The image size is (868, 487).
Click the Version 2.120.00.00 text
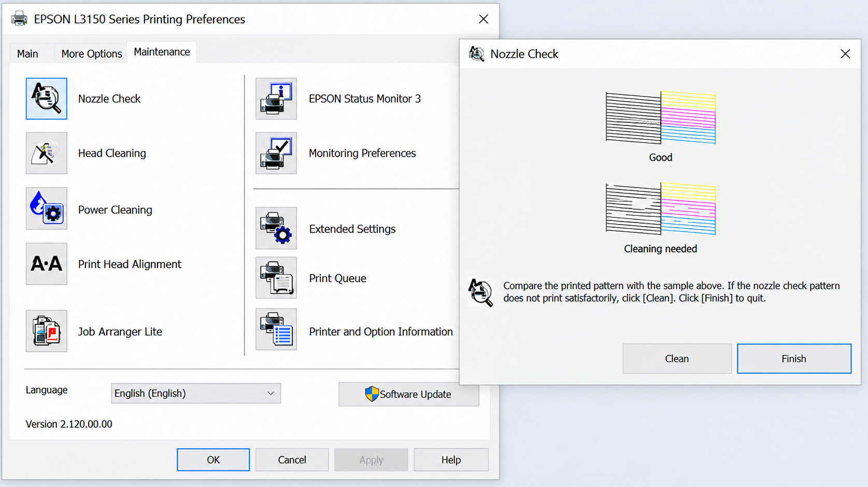69,424
